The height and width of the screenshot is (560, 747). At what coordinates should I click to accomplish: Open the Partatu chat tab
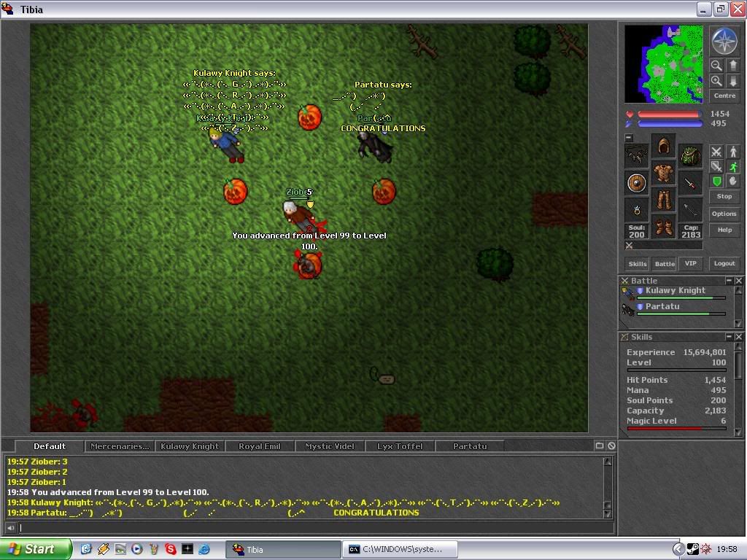pos(470,446)
